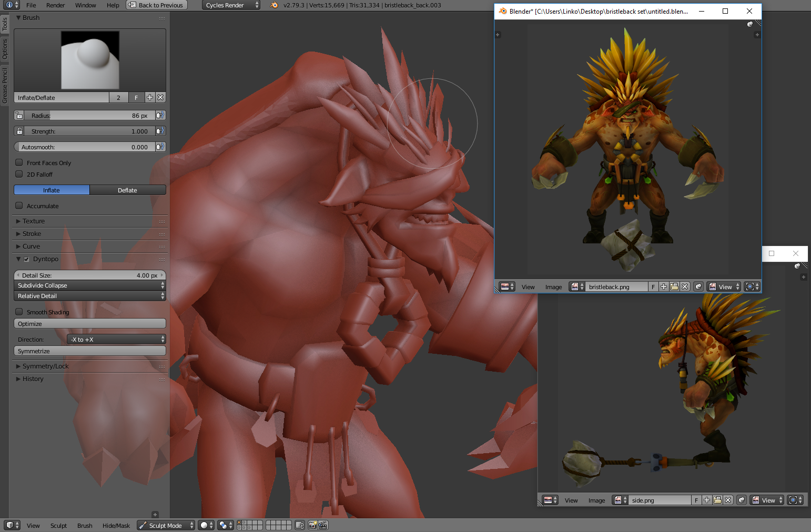Pin image icon in side.png editor
Screen dimensions: 811x532
tap(742, 500)
